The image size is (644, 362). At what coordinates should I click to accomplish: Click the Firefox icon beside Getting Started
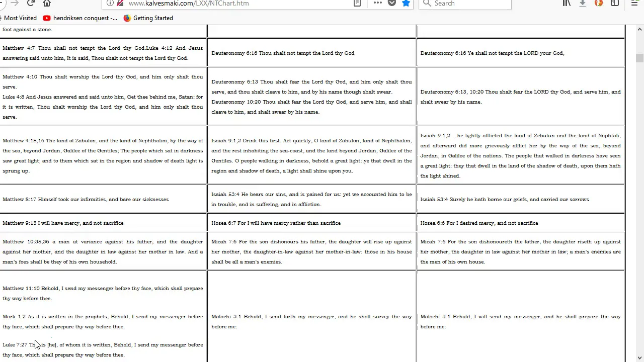click(127, 18)
